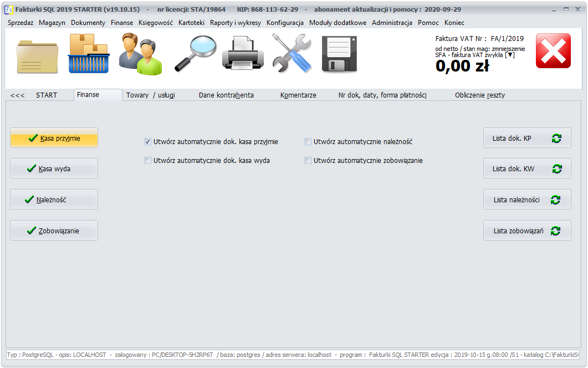Uncheck Utwórz automatycznie dok. kasa przyjmie
This screenshot has height=368, width=588.
[x=147, y=142]
